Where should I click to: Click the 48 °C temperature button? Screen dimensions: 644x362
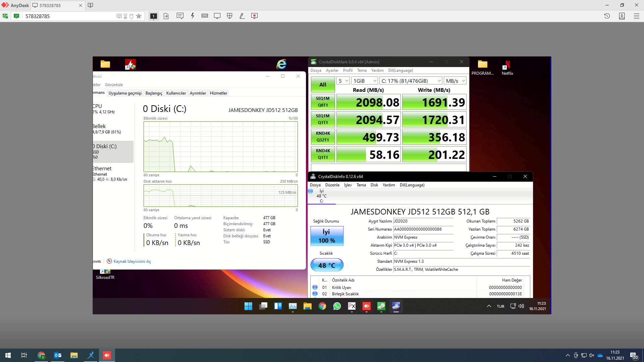point(327,265)
